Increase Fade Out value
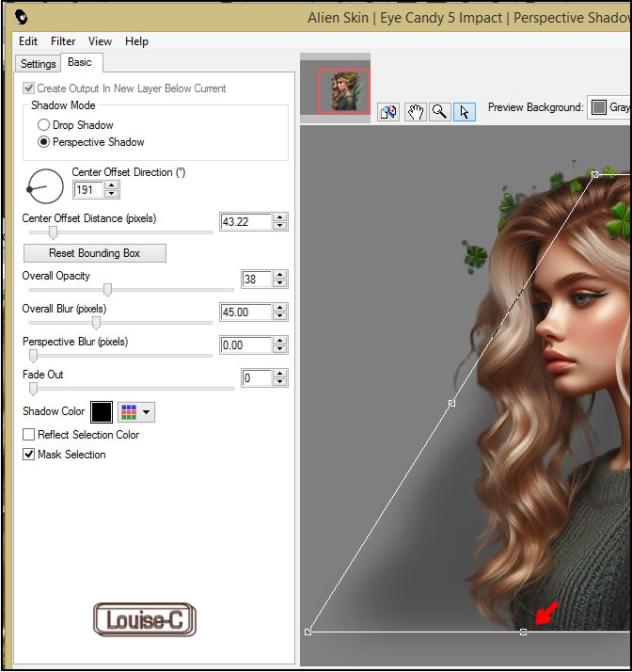The image size is (632, 672). coord(279,374)
